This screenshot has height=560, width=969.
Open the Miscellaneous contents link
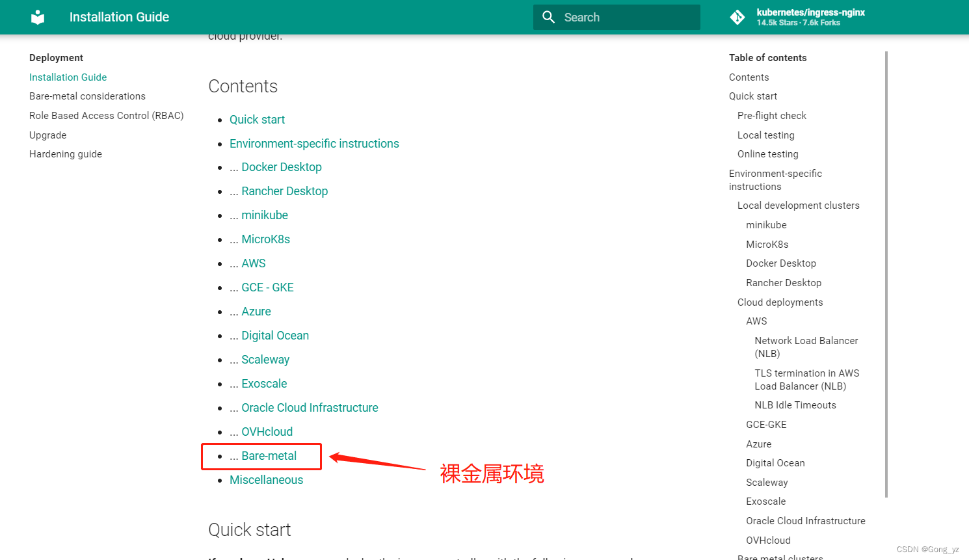(x=266, y=480)
